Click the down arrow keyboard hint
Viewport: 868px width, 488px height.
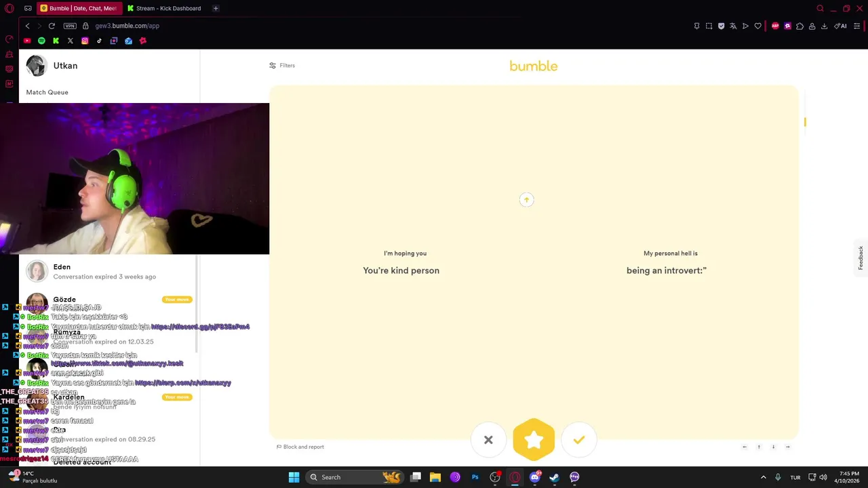pos(773,447)
